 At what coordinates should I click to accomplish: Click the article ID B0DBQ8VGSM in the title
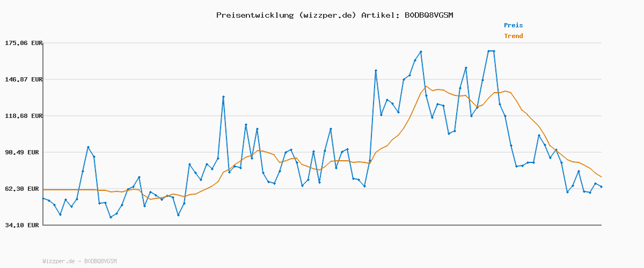(x=428, y=15)
